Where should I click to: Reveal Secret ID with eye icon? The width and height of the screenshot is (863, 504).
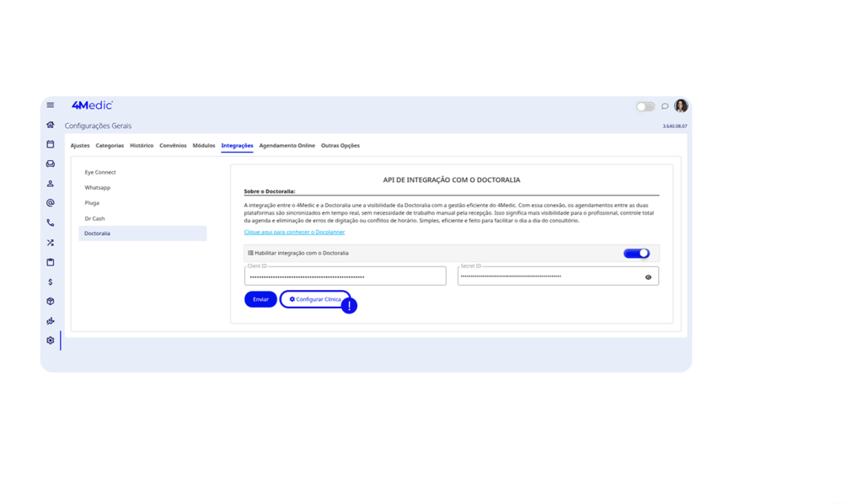pos(648,277)
